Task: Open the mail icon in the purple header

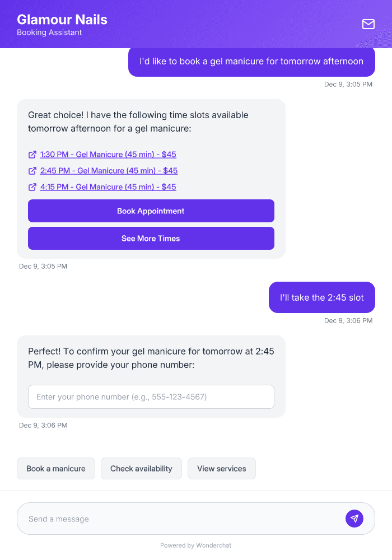Action: (368, 24)
